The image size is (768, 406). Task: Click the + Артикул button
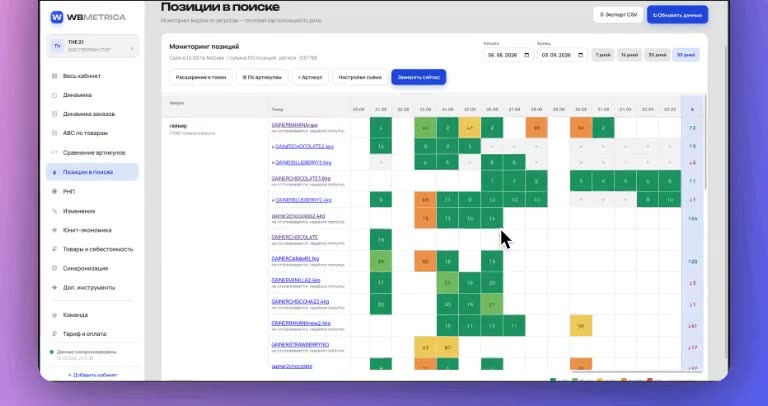(x=310, y=77)
